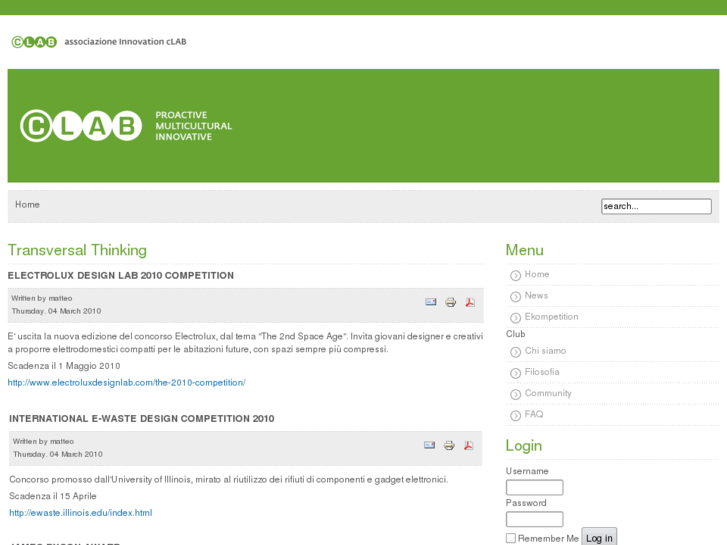Screen dimensions: 727x545
Task: Click 'PROACTIVE MULTICULTURAL INNOVATIVE' banner text
Action: 194,126
